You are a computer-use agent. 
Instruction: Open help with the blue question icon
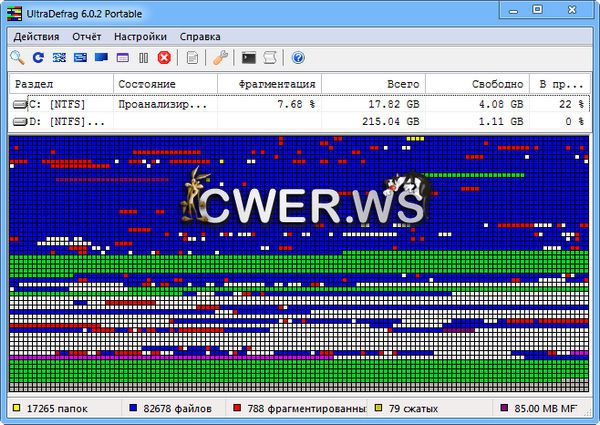[x=298, y=58]
